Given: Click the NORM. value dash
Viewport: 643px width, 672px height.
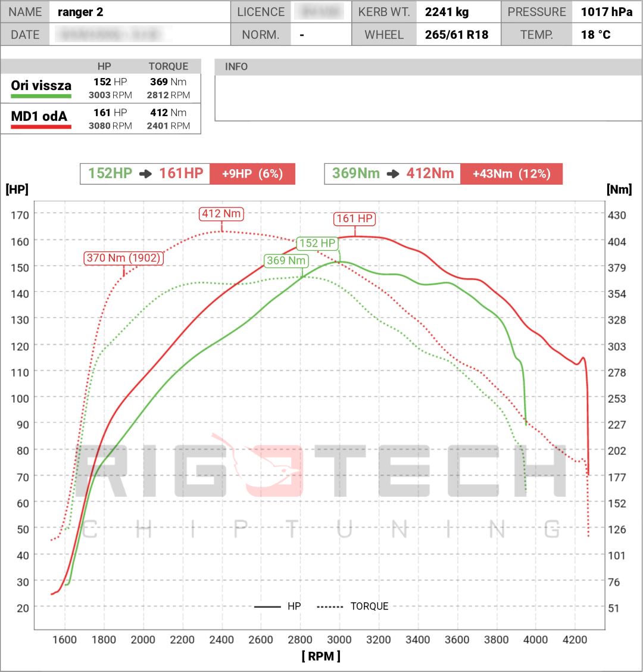Looking at the screenshot, I should pos(302,35).
